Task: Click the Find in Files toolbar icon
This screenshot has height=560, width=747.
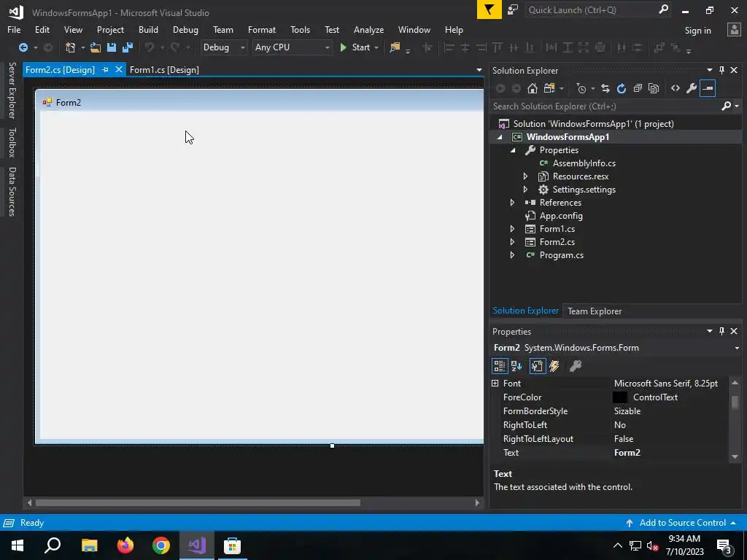Action: coord(395,47)
